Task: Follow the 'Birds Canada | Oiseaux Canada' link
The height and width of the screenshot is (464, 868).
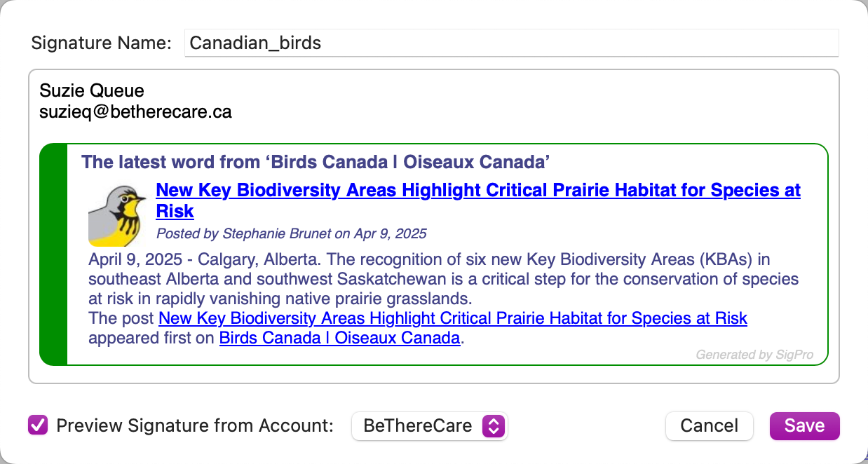Action: click(x=339, y=338)
